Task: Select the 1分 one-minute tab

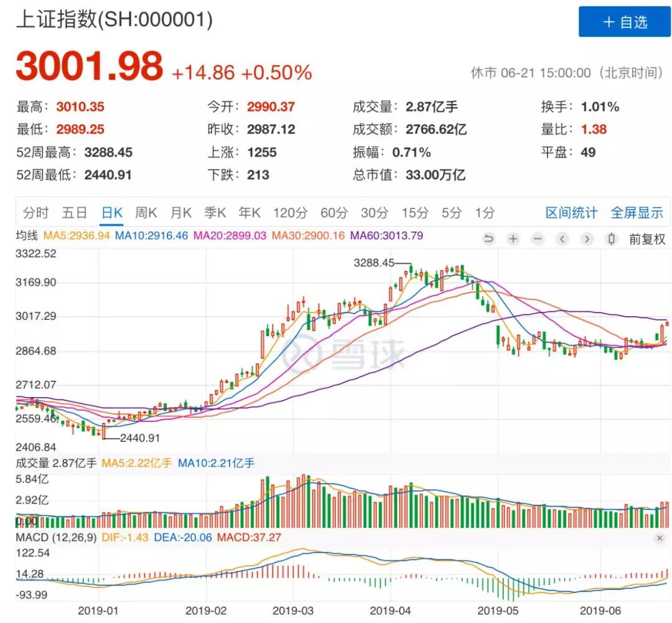Action: 484,213
